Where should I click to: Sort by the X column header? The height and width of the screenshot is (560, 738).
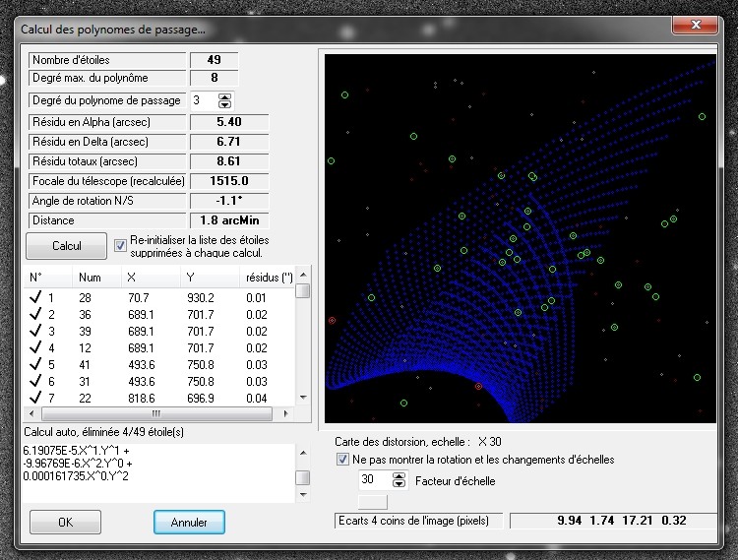[152, 278]
